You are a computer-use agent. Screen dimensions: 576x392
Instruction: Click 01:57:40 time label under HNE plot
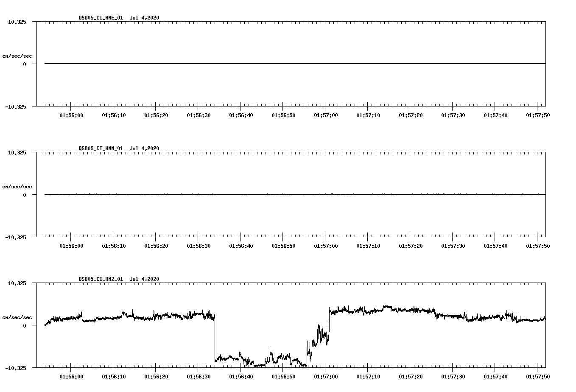(495, 115)
